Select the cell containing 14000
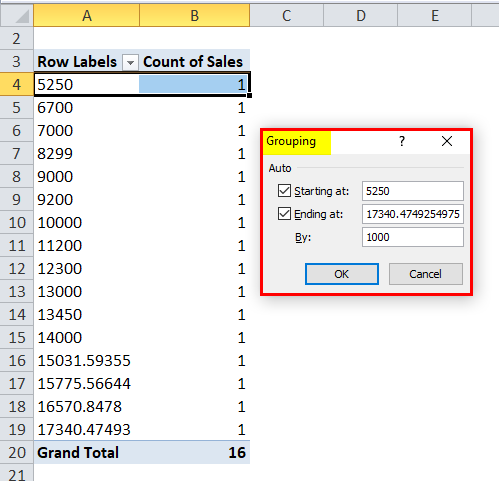499x481 pixels. point(87,338)
